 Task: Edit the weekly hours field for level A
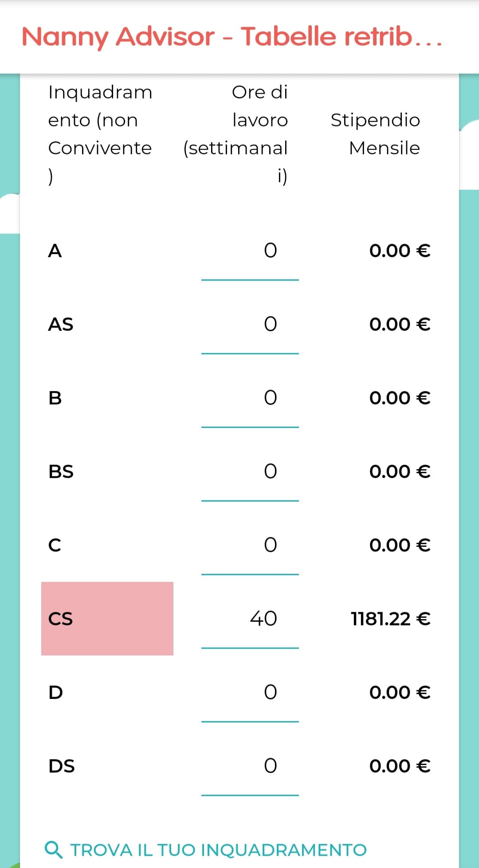click(x=250, y=251)
